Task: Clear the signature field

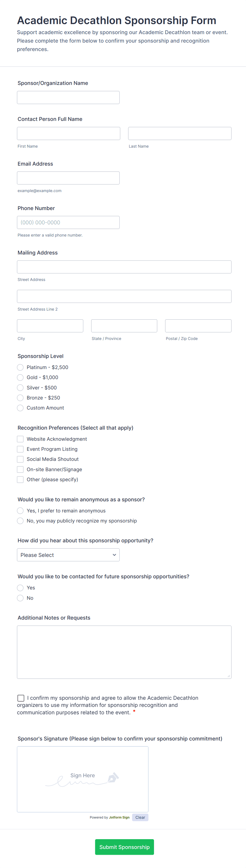Action: click(140, 817)
